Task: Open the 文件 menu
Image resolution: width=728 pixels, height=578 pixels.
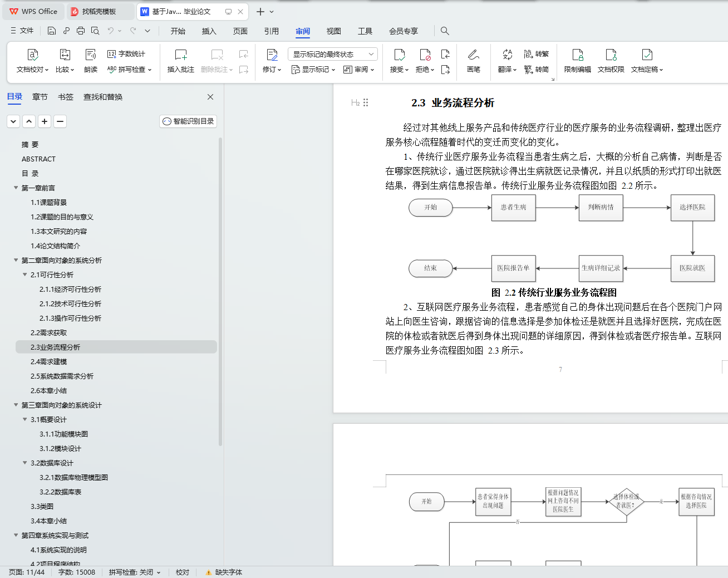Action: pyautogui.click(x=22, y=31)
